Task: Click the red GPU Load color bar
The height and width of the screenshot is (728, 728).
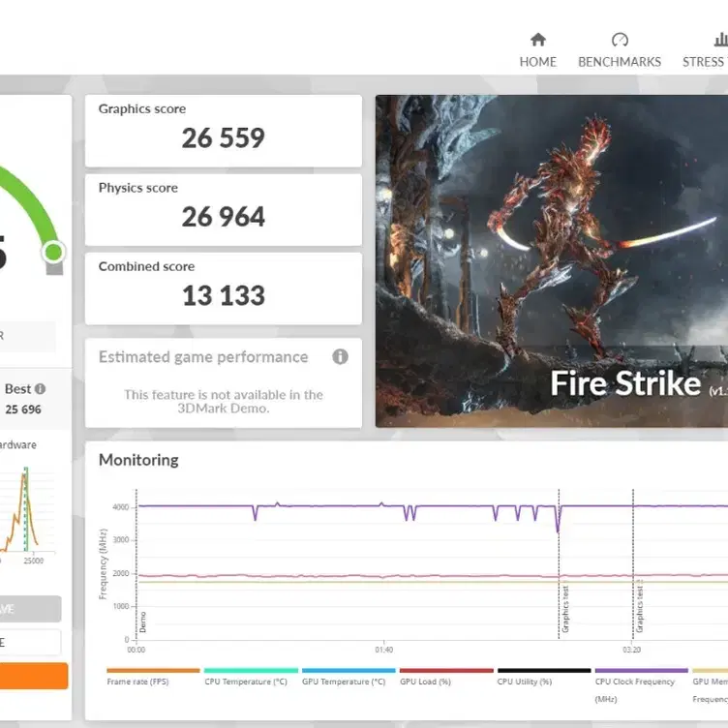Action: click(x=446, y=671)
